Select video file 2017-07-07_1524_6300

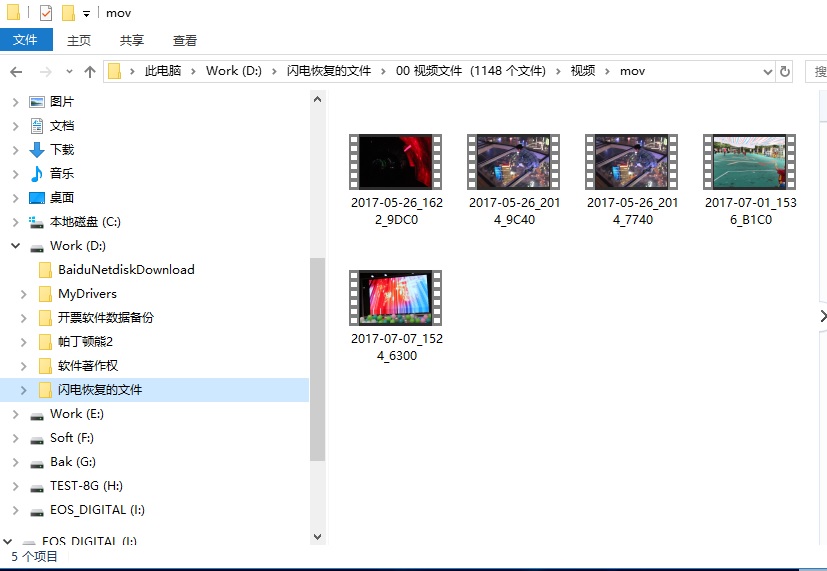point(397,315)
